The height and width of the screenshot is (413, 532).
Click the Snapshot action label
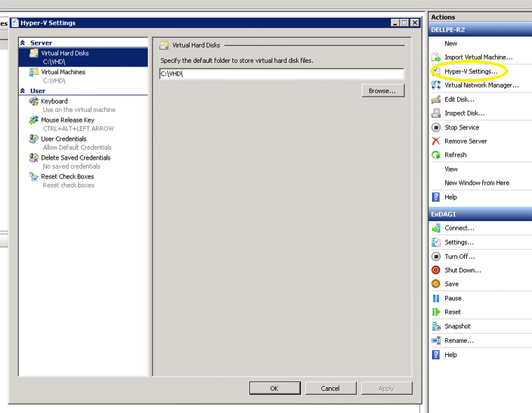(457, 326)
